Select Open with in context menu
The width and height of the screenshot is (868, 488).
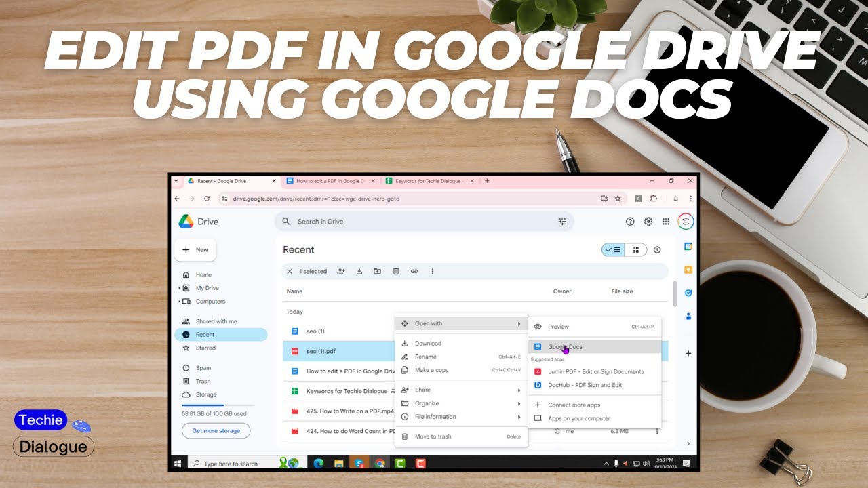(x=461, y=323)
